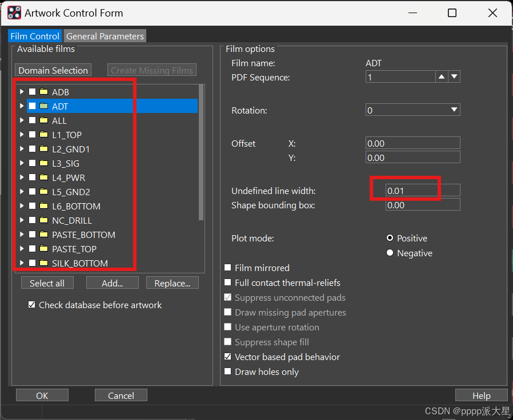Enable Film mirrored option
Screen dimensions: 513x420
click(x=228, y=268)
